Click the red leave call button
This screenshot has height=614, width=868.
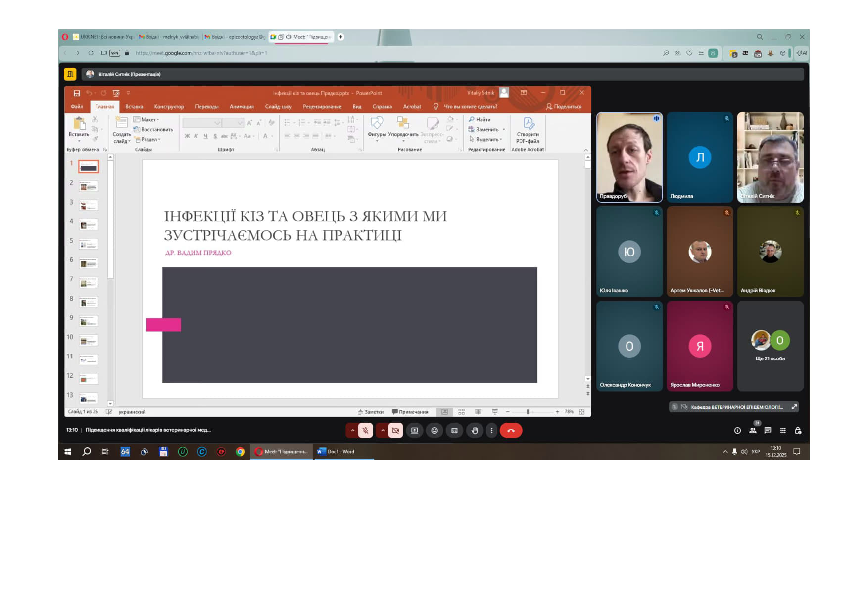(511, 431)
